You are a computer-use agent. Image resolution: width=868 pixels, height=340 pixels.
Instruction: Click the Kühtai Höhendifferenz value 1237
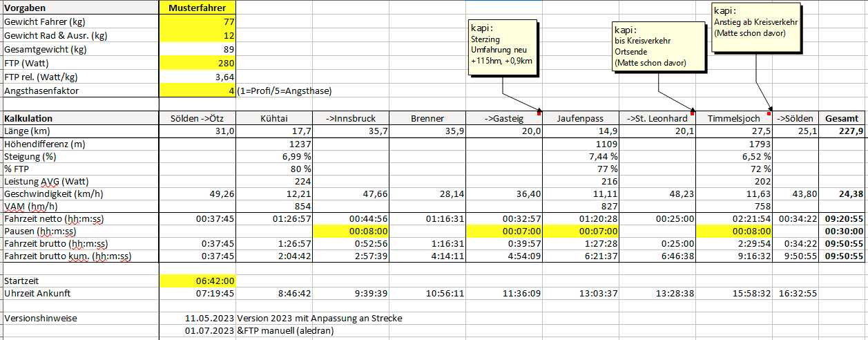click(x=274, y=144)
